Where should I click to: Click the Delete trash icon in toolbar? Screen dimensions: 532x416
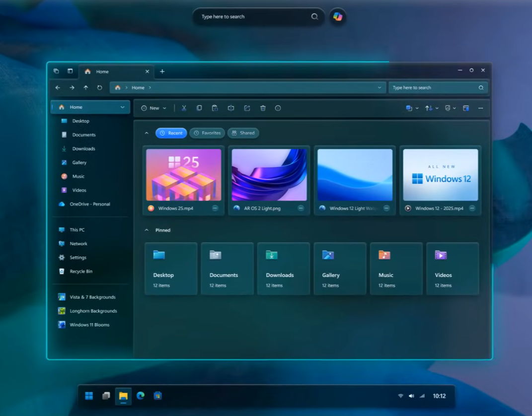point(263,108)
